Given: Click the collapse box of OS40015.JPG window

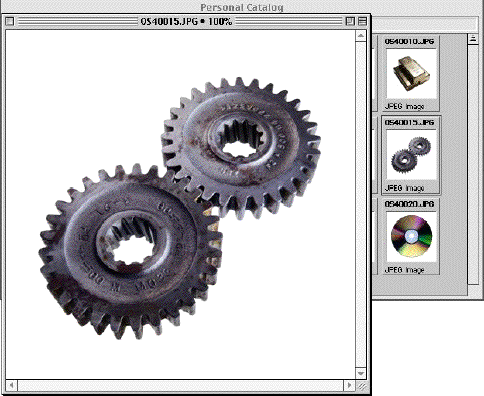Looking at the screenshot, I should (362, 22).
